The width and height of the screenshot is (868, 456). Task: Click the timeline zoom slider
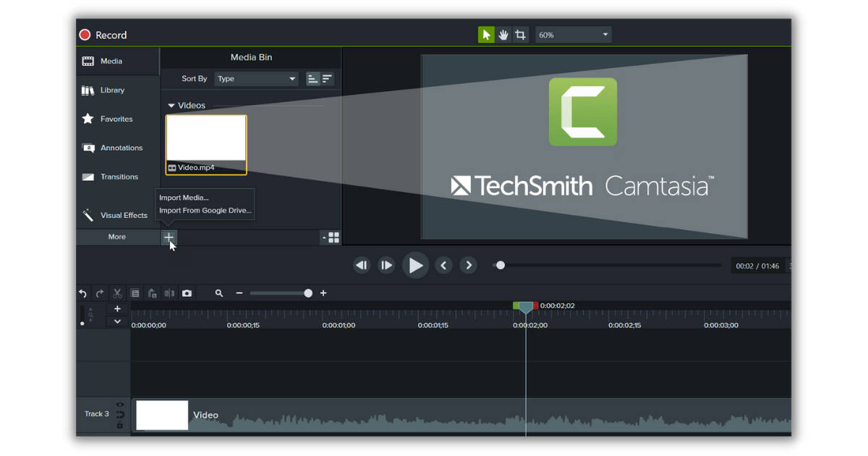click(x=307, y=293)
